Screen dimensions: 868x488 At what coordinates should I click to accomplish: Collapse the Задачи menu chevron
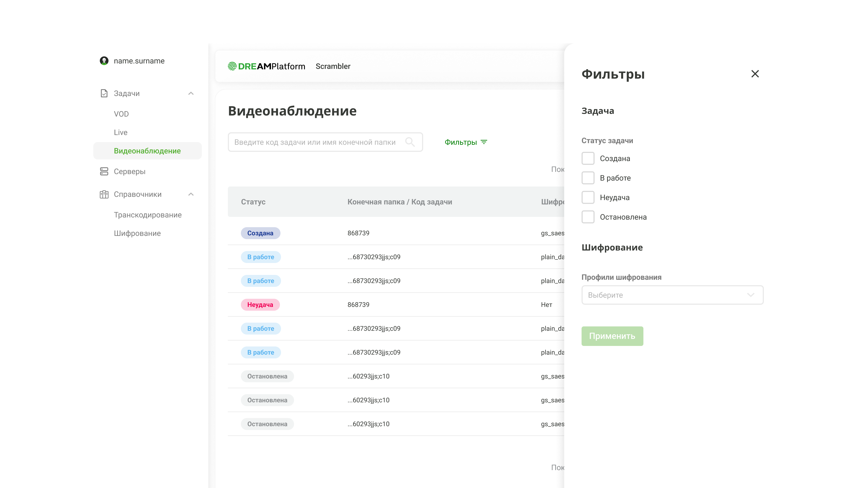[191, 93]
